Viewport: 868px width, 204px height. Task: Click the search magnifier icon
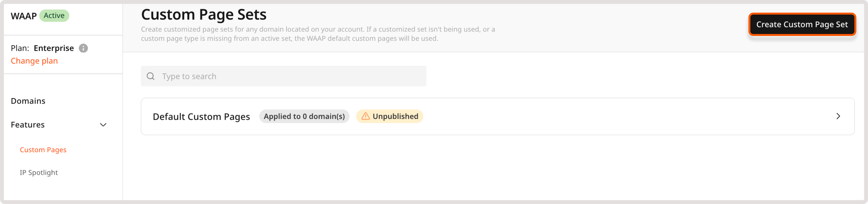point(151,76)
